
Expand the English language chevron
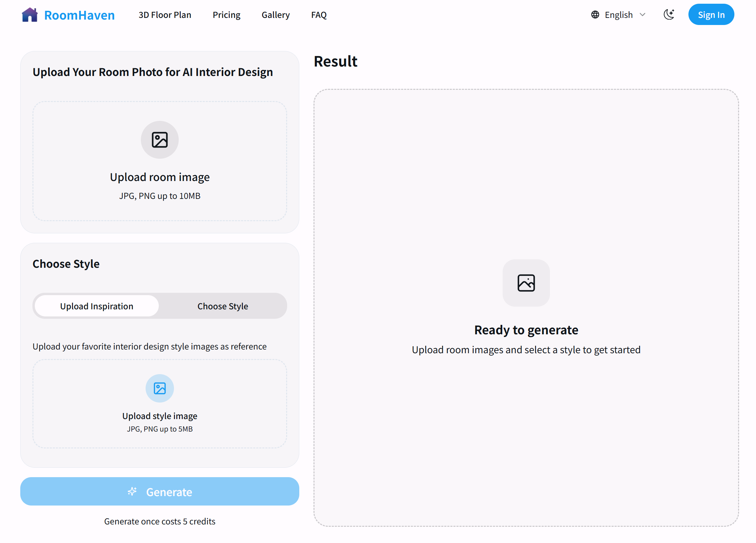(x=642, y=15)
